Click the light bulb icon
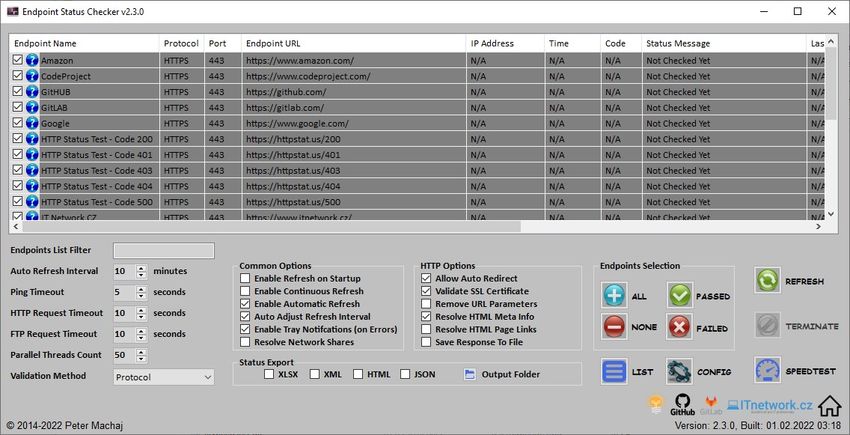This screenshot has width=850, height=435. point(656,405)
